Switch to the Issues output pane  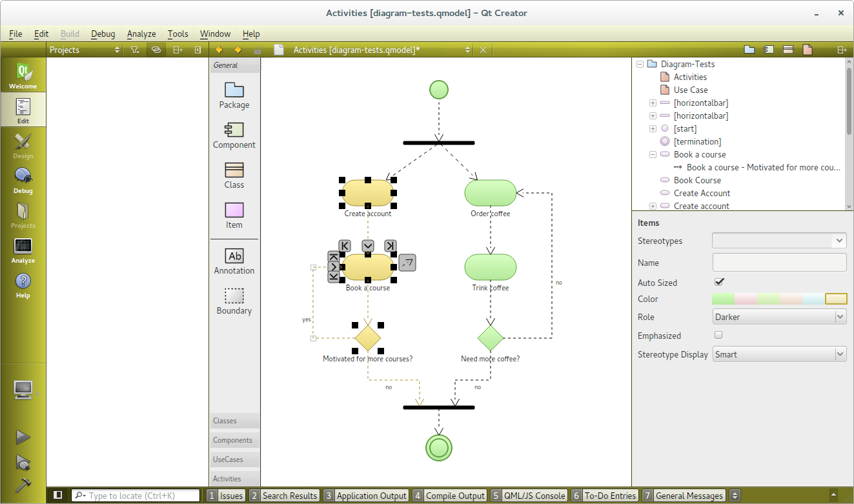(225, 496)
